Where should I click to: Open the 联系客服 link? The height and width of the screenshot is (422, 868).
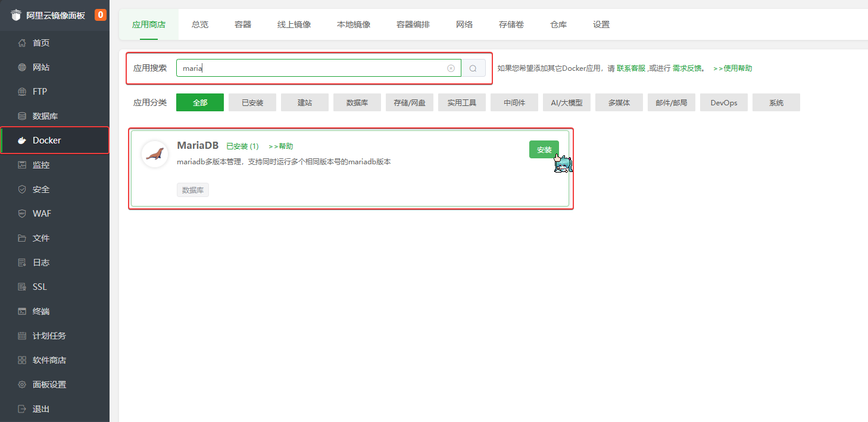pos(630,68)
